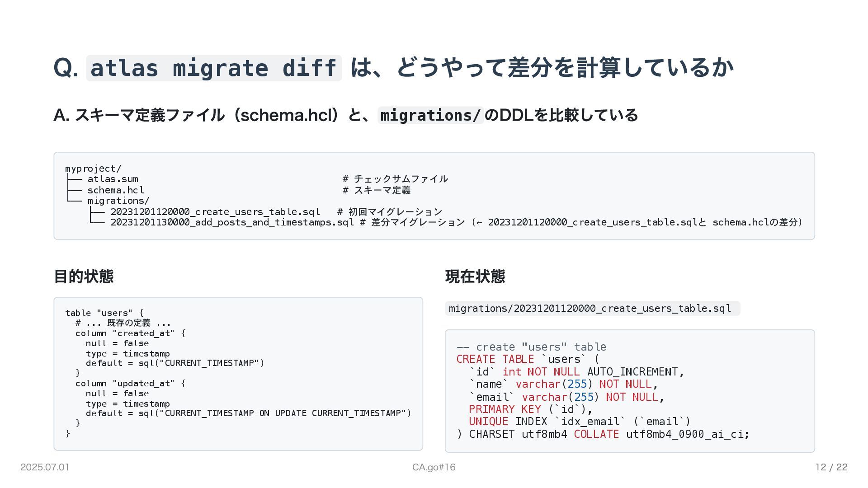Click the migrations/ folder entry
This screenshot has width=868, height=488.
[x=118, y=201]
